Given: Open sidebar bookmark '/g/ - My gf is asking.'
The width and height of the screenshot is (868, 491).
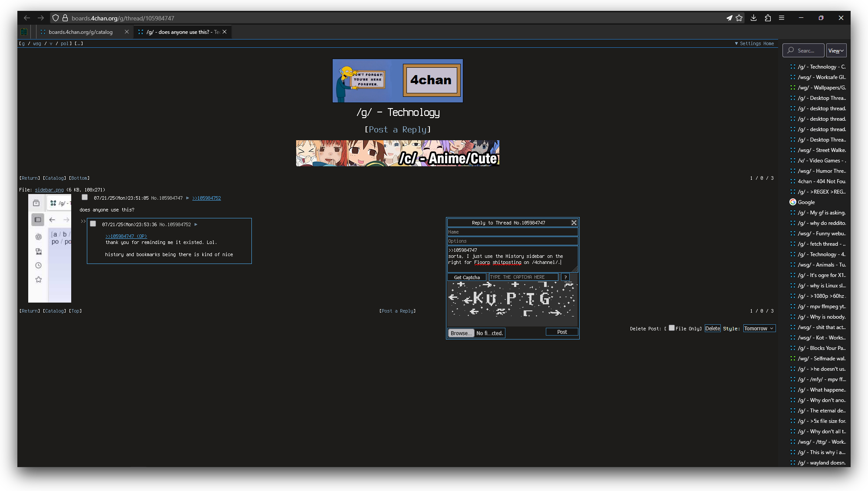Looking at the screenshot, I should point(818,213).
